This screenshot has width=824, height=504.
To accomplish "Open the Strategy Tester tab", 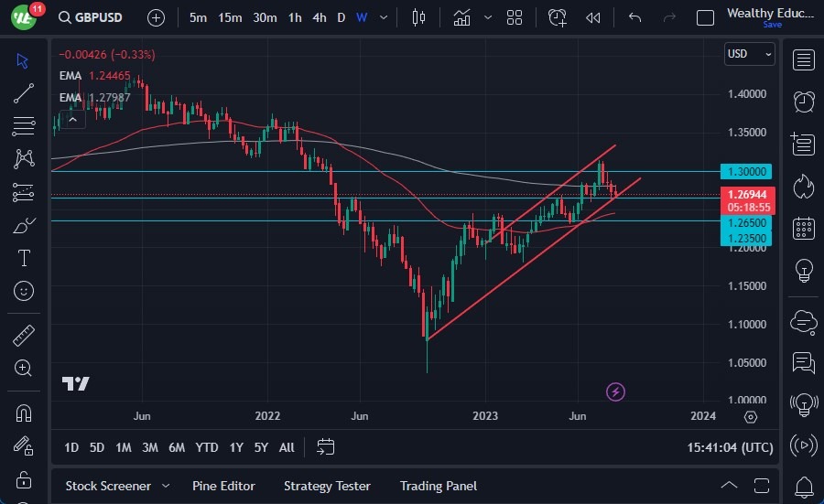I will (327, 486).
